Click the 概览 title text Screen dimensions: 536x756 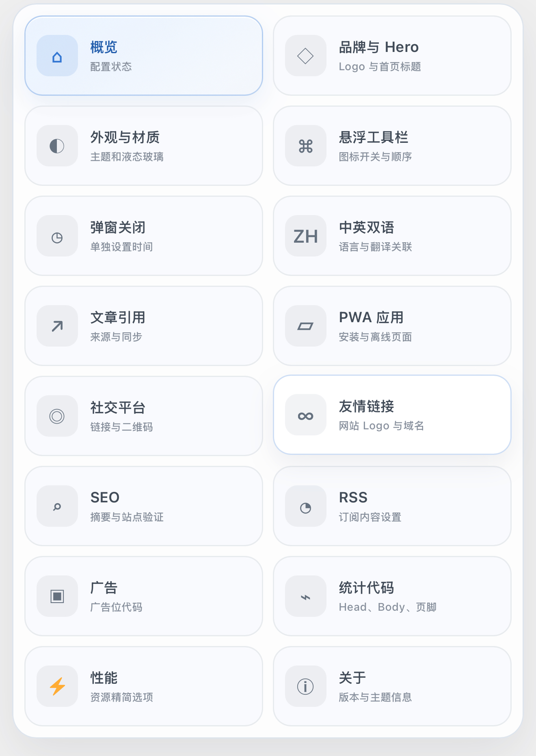point(104,47)
